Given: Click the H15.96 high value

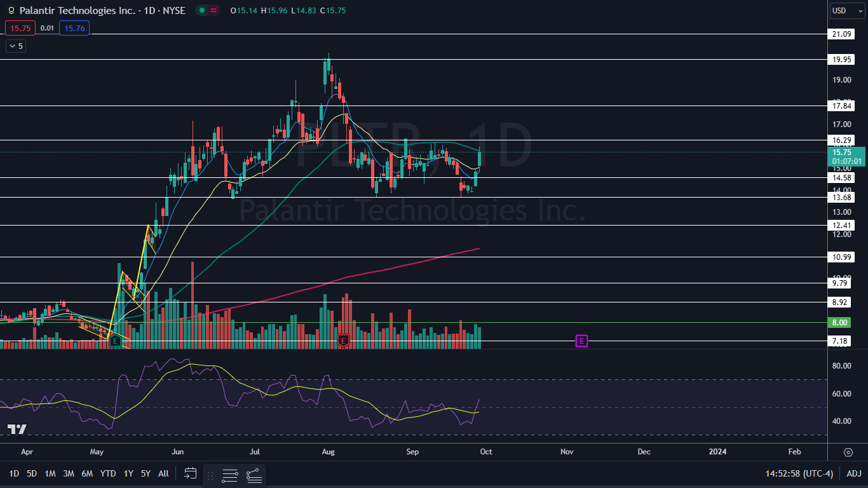Looking at the screenshot, I should [x=275, y=11].
